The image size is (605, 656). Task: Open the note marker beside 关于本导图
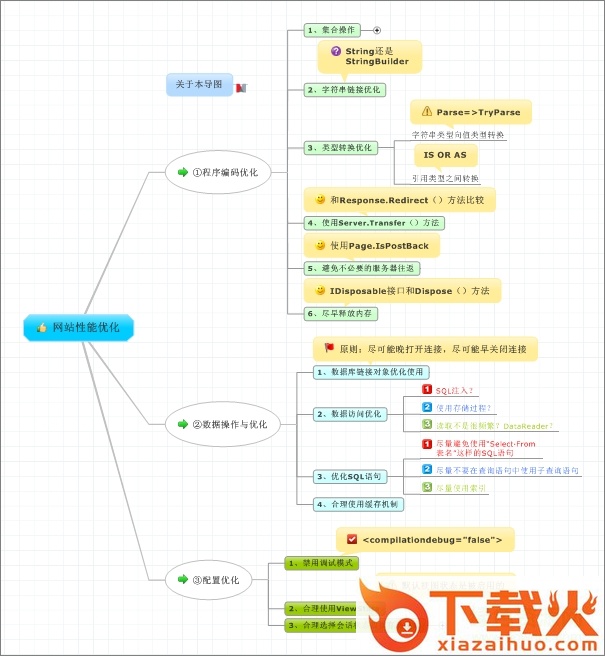click(x=241, y=88)
